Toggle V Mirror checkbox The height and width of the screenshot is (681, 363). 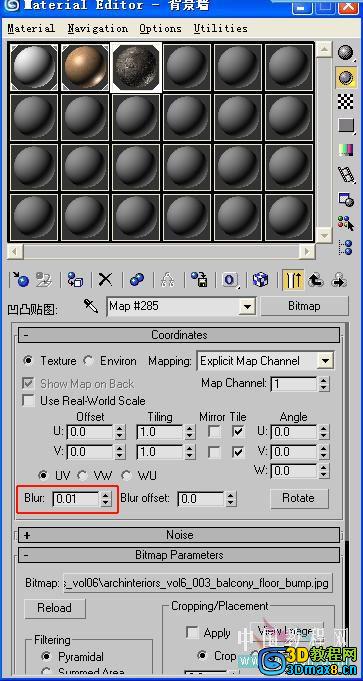coord(214,452)
